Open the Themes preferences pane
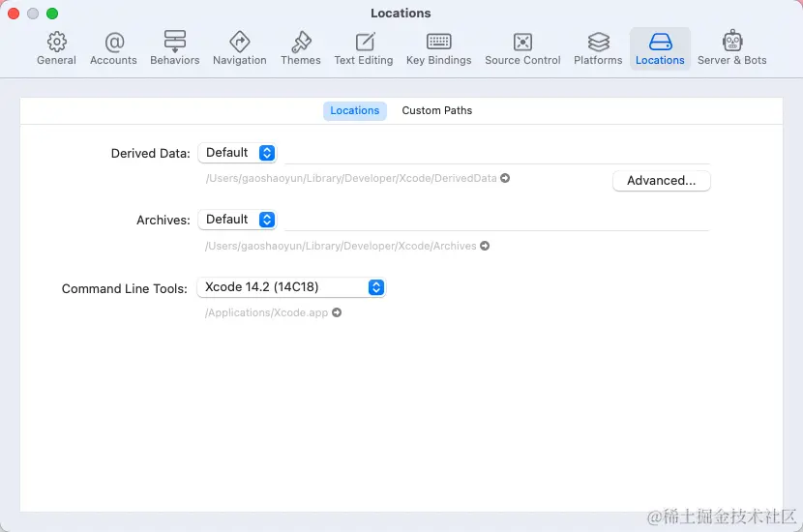The image size is (803, 532). (x=301, y=48)
